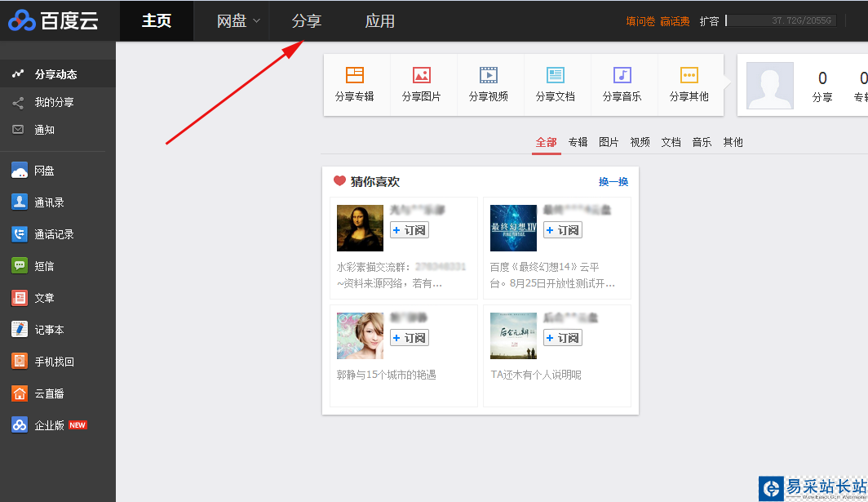Click the user profile avatar
This screenshot has width=868, height=502.
click(x=770, y=86)
